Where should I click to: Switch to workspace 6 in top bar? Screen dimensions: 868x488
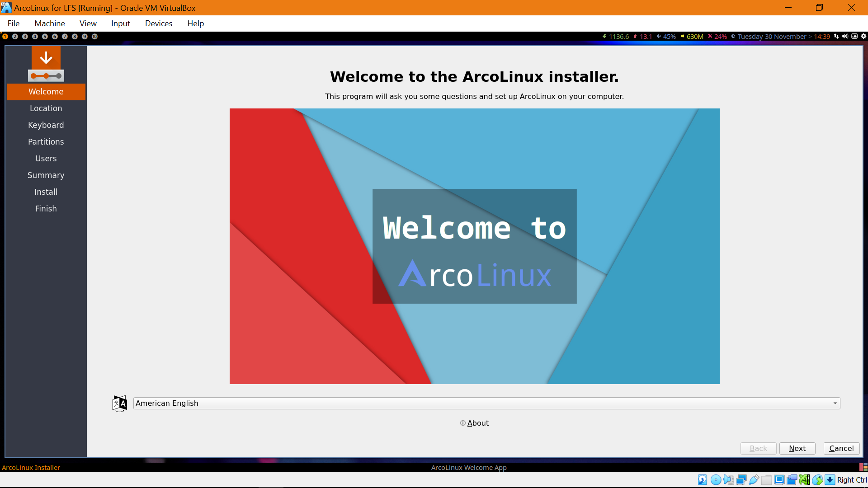point(55,37)
